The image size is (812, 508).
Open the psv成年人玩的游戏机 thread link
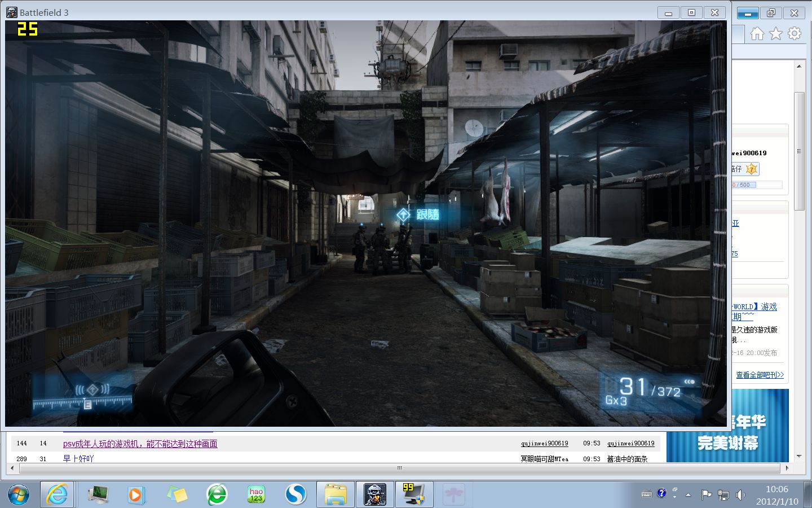(x=140, y=444)
